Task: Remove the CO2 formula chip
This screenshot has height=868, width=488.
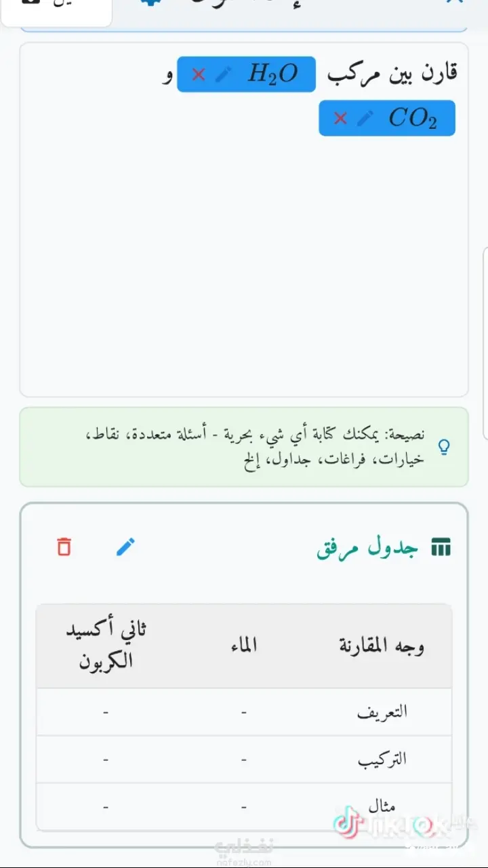Action: pyautogui.click(x=340, y=119)
